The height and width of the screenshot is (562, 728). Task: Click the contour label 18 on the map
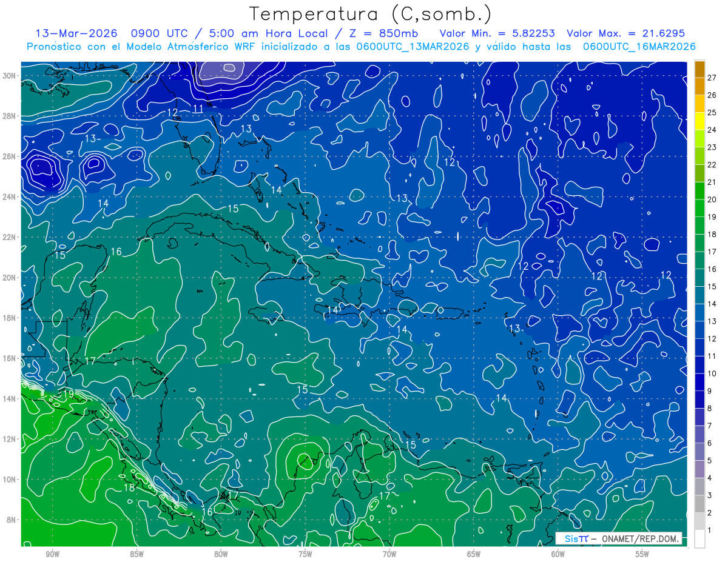click(x=129, y=487)
